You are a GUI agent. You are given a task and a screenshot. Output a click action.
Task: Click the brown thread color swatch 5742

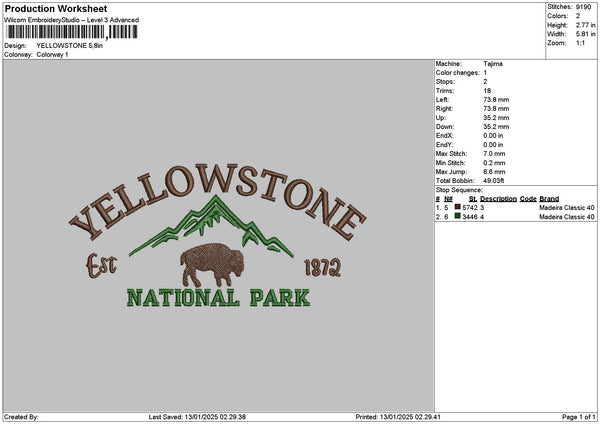click(x=457, y=207)
